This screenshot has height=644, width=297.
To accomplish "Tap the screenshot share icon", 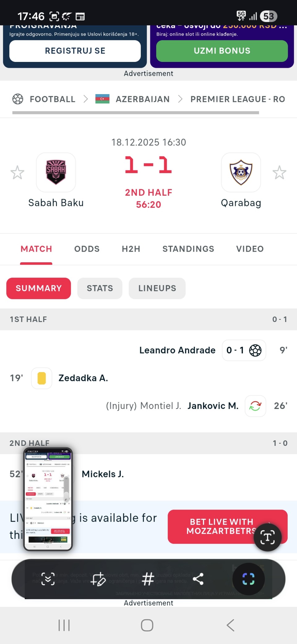I will coord(198,579).
